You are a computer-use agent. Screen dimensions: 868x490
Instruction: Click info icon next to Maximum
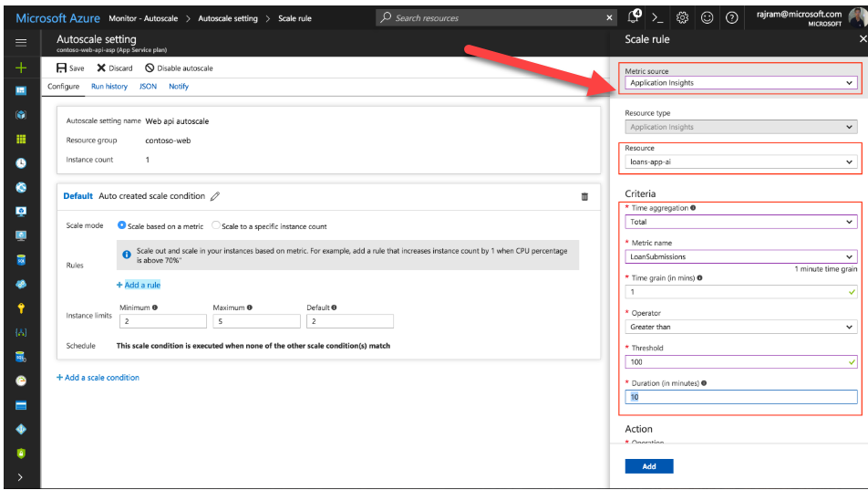tap(250, 308)
